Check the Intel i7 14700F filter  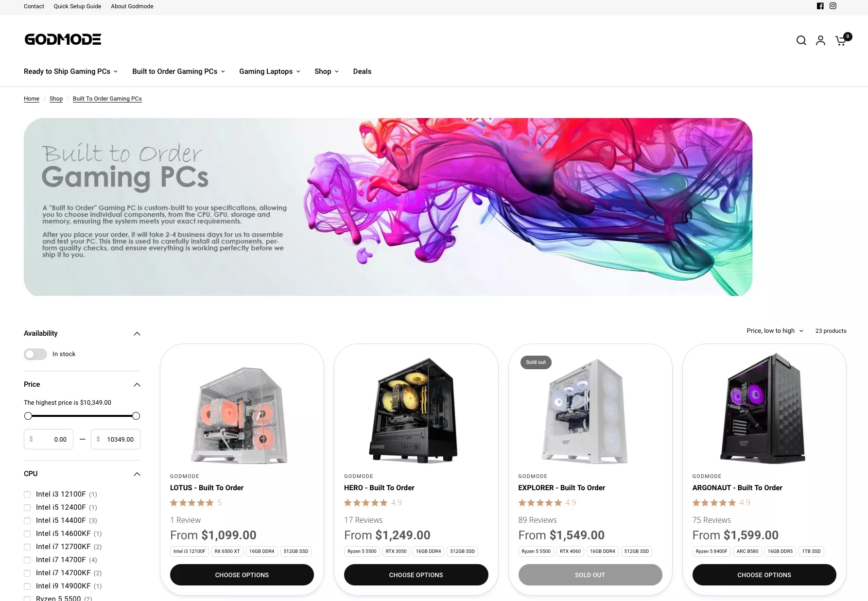[x=28, y=560]
